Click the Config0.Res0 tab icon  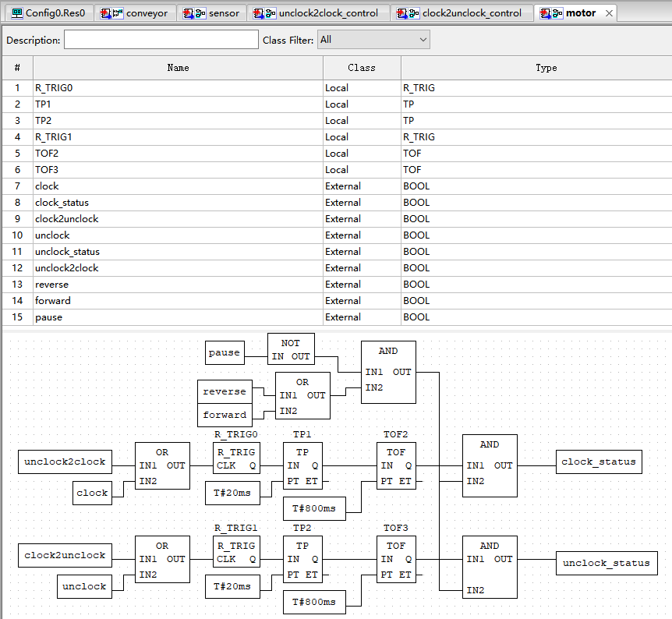click(17, 13)
